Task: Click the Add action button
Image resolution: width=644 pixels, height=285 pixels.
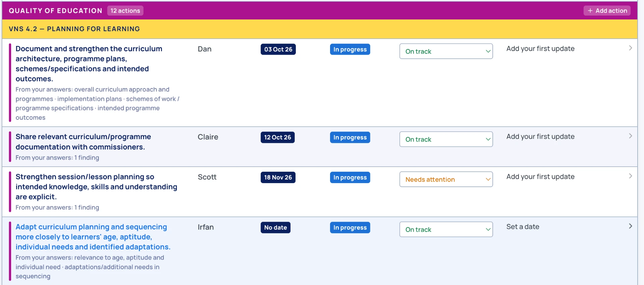Action: [x=607, y=11]
